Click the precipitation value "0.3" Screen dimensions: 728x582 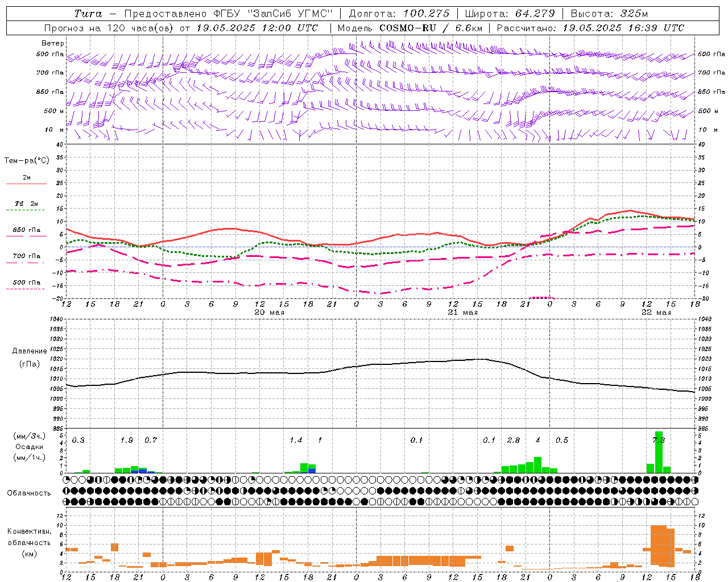point(78,440)
